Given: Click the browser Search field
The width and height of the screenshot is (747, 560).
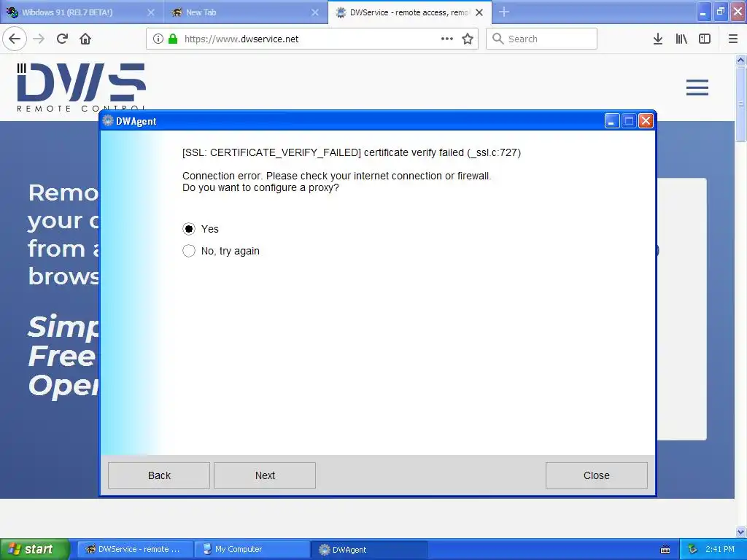Looking at the screenshot, I should 542,39.
